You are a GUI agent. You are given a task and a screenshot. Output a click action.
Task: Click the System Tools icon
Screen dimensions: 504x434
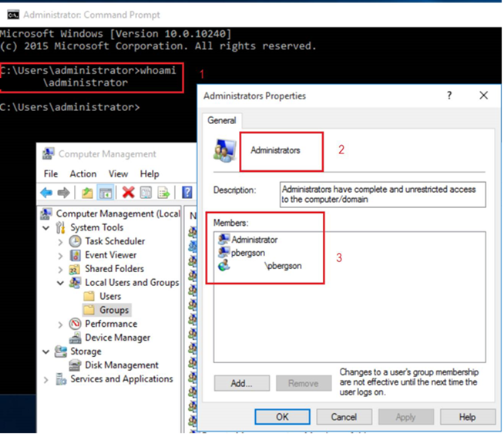point(60,227)
